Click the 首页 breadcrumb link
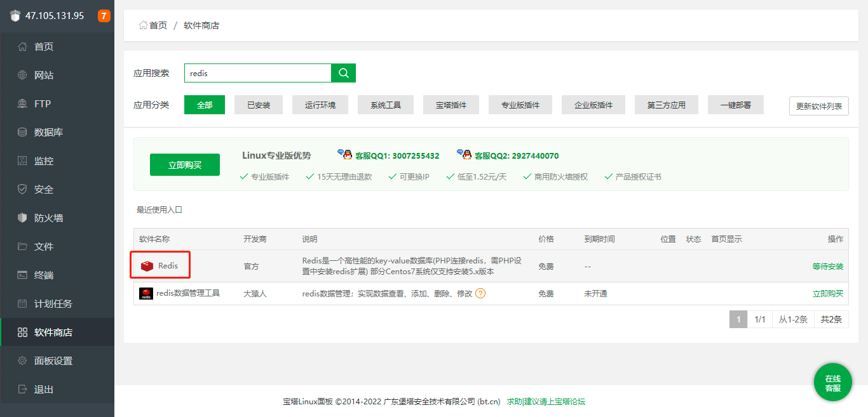Viewport: 868px width, 417px height. [158, 25]
